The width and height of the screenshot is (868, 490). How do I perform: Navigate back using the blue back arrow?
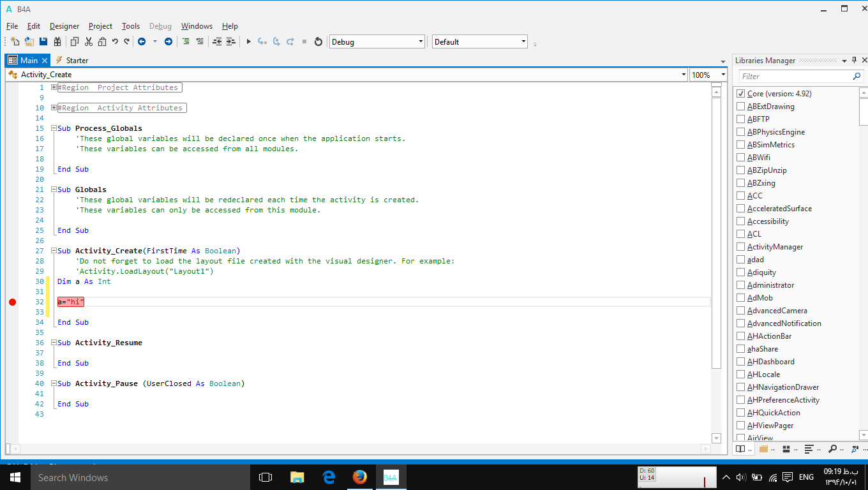142,41
